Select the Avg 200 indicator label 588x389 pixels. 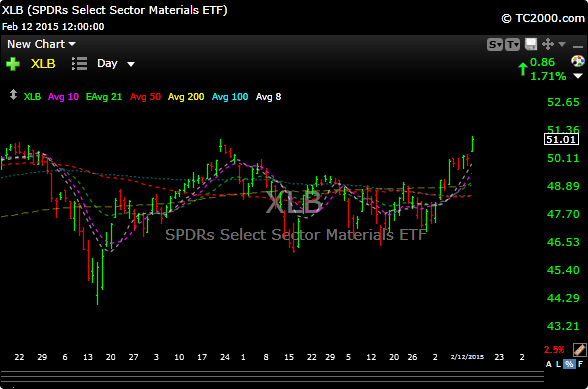point(186,97)
